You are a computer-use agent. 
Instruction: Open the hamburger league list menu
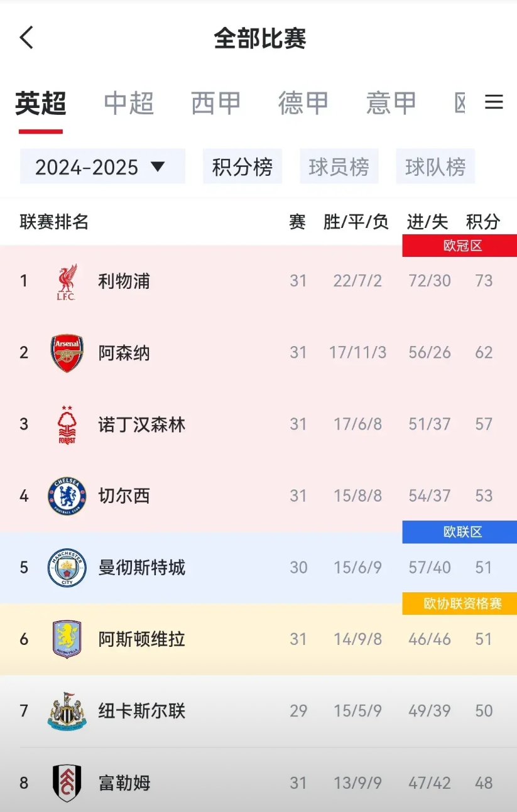coord(494,102)
